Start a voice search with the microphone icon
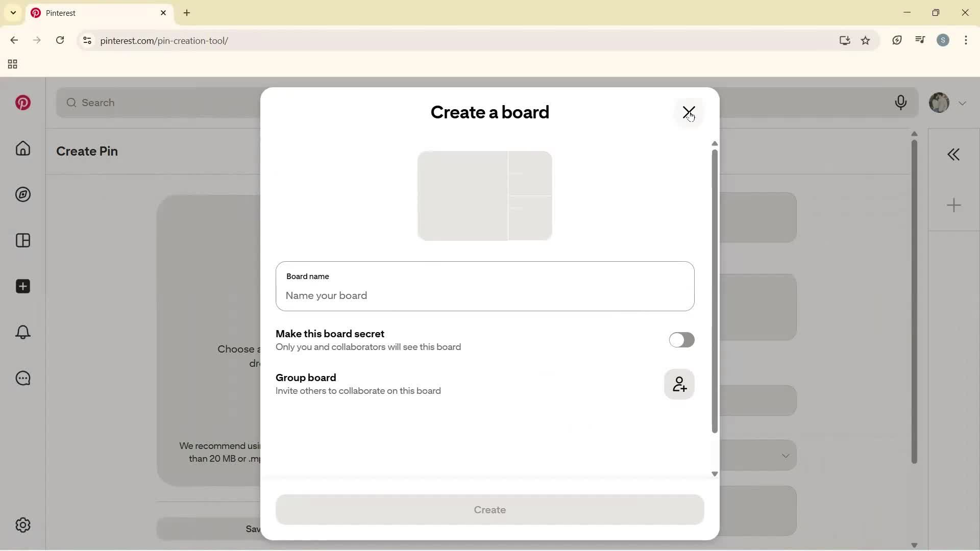 point(901,103)
